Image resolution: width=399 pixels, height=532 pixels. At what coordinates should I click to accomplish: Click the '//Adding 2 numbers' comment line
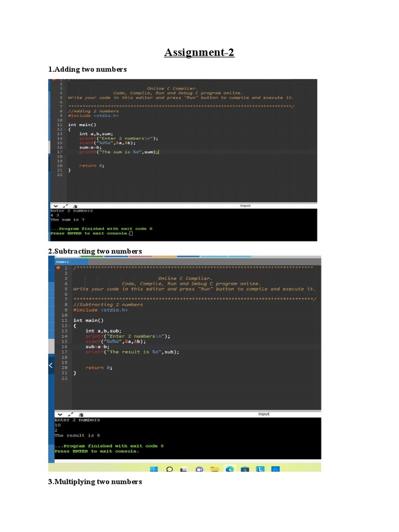pos(94,111)
